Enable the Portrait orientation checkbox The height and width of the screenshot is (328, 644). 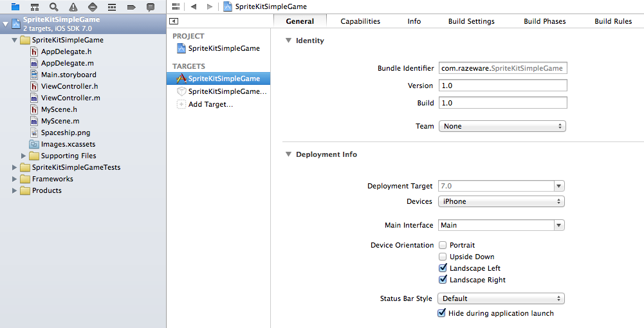click(x=443, y=245)
